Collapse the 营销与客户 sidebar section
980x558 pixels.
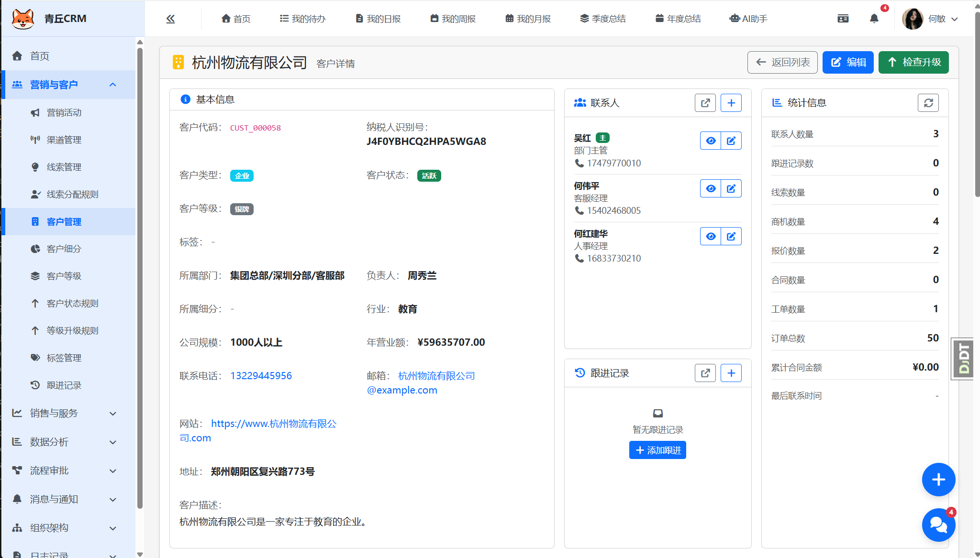[113, 85]
